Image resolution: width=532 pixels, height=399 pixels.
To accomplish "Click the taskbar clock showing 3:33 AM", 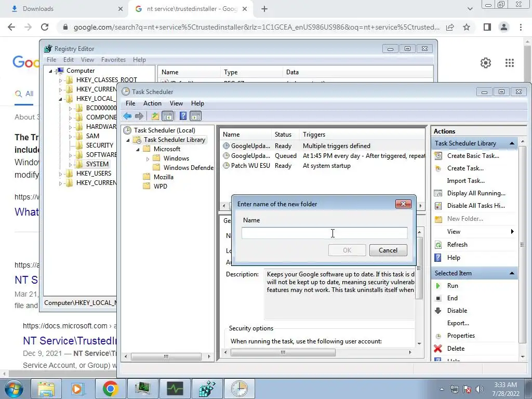I will (506, 389).
